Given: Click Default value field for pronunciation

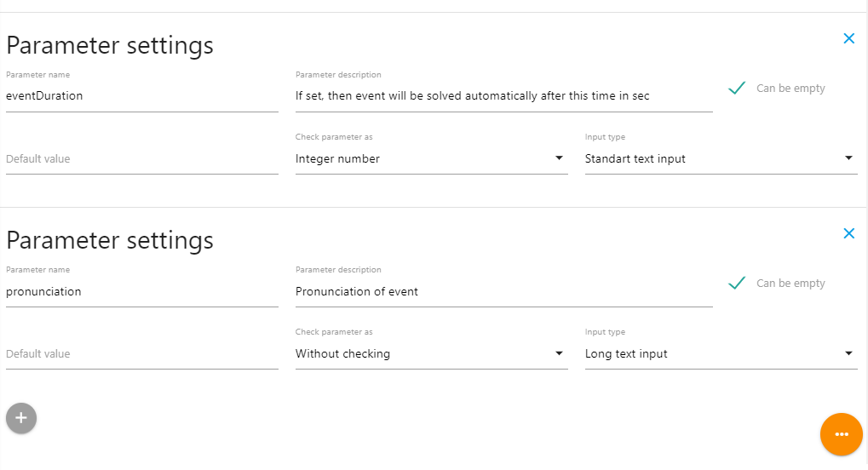Looking at the screenshot, I should tap(141, 354).
